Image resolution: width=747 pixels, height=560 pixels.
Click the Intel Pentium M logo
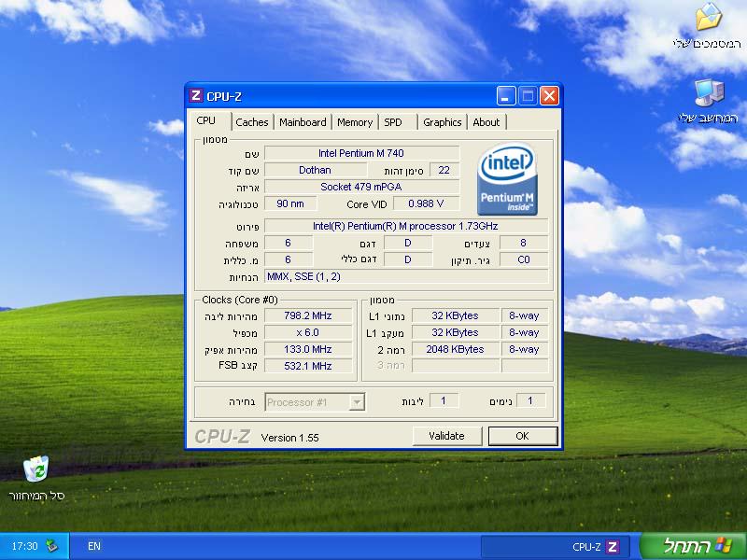point(507,178)
